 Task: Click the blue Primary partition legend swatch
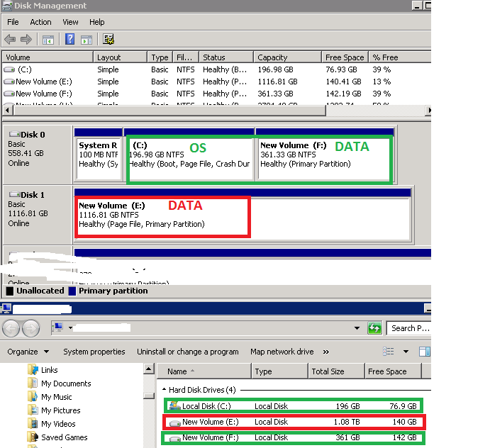tap(72, 291)
